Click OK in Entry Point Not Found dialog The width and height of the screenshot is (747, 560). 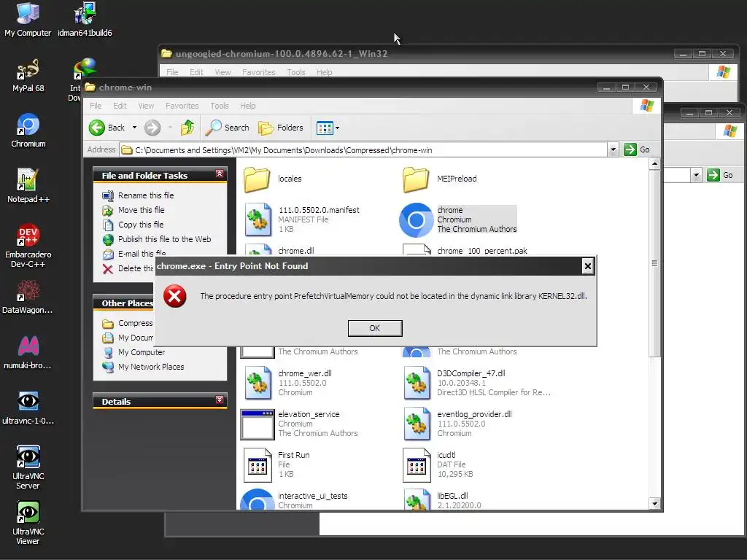(x=375, y=328)
